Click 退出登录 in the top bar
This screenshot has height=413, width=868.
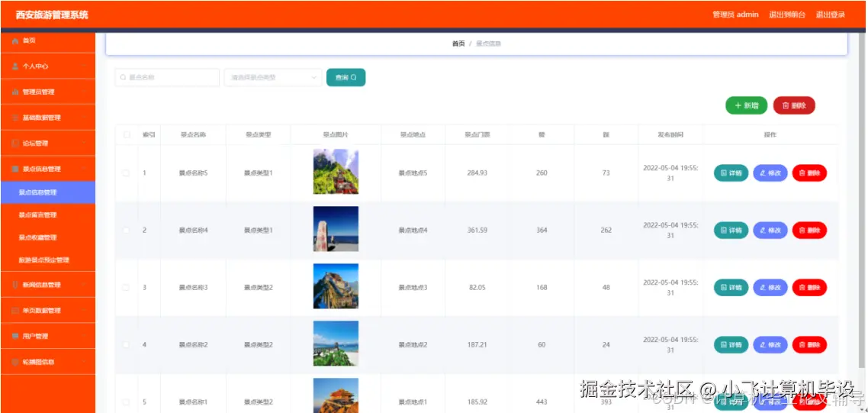click(831, 15)
